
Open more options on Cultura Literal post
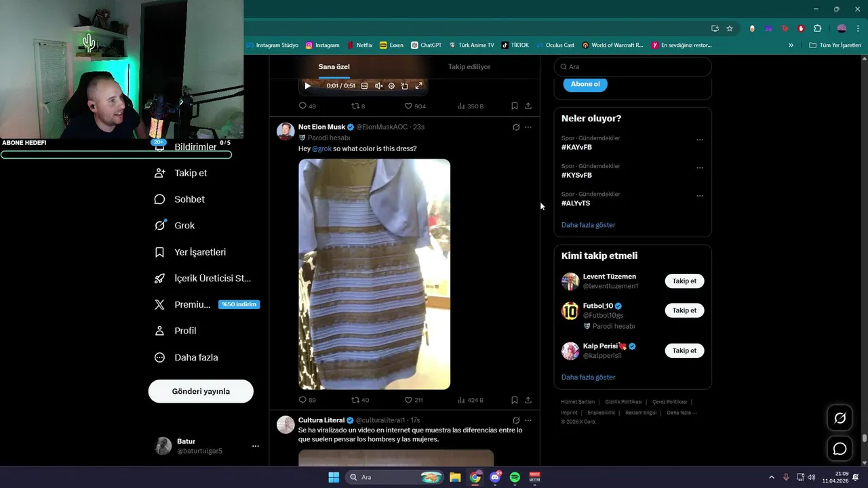528,420
